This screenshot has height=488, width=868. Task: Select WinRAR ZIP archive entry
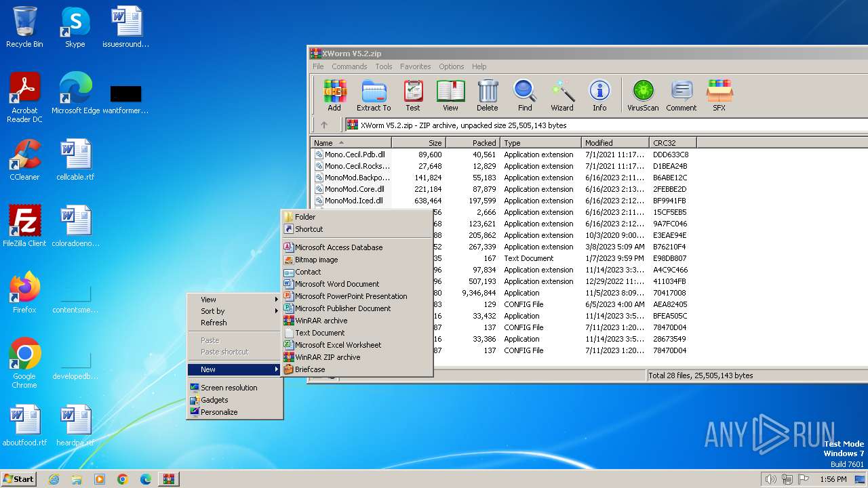click(357, 357)
